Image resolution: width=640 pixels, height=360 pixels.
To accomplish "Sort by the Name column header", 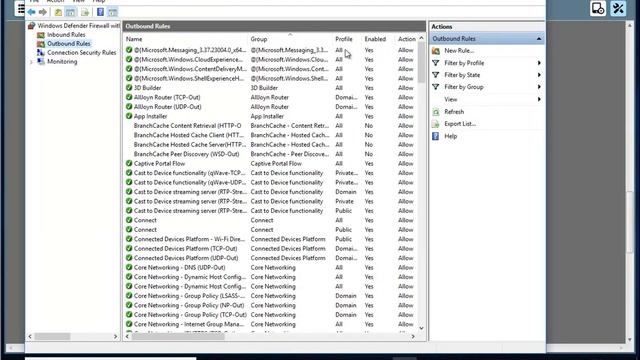I will tap(134, 39).
